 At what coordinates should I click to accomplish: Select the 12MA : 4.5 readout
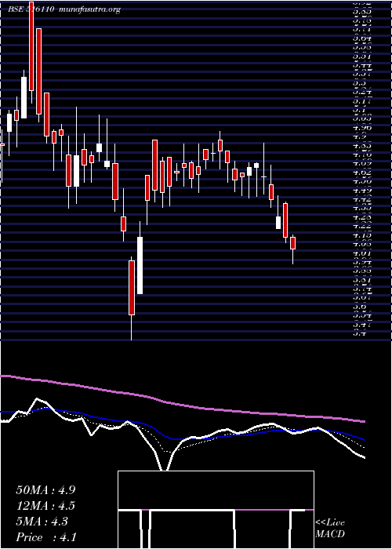[x=45, y=506]
